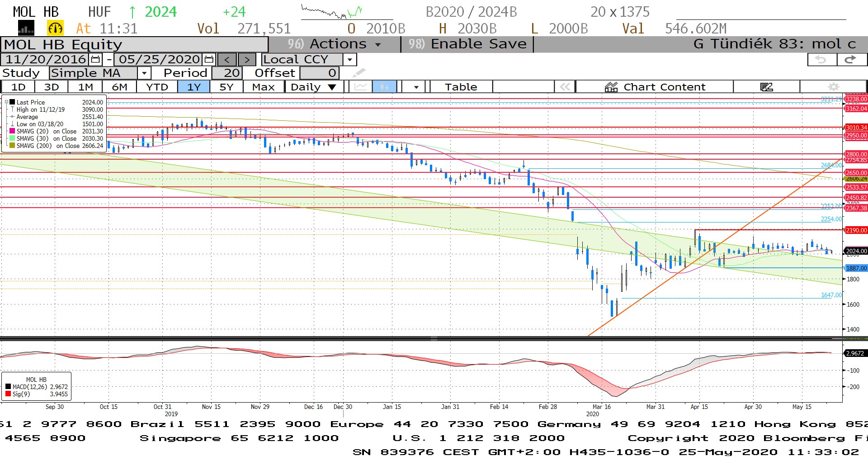This screenshot has height=470, width=868.
Task: Click the Table view button
Action: (x=461, y=87)
